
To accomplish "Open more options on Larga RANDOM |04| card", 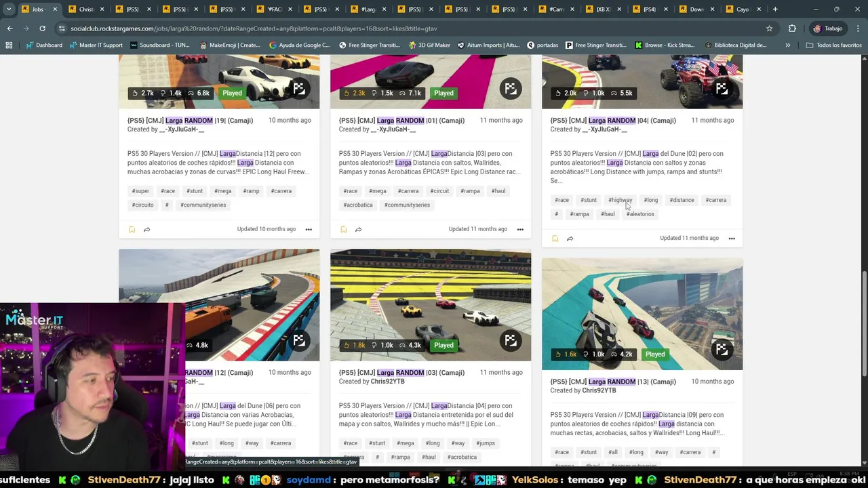I will 732,239.
